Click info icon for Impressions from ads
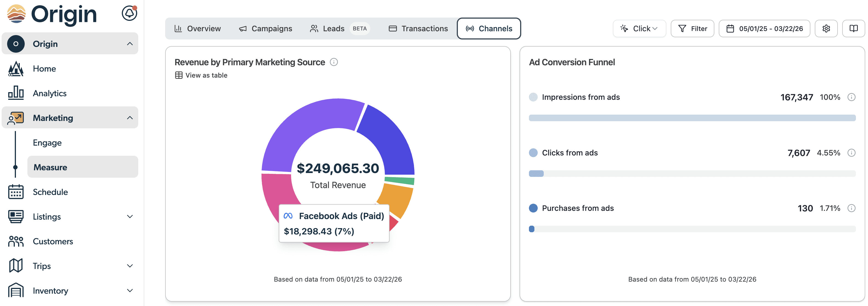This screenshot has height=306, width=868. (851, 97)
